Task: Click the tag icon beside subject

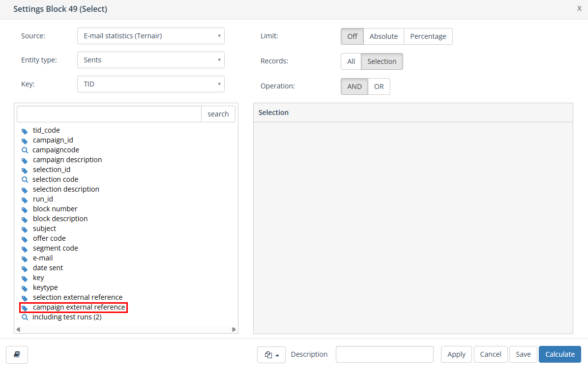Action: pos(25,229)
